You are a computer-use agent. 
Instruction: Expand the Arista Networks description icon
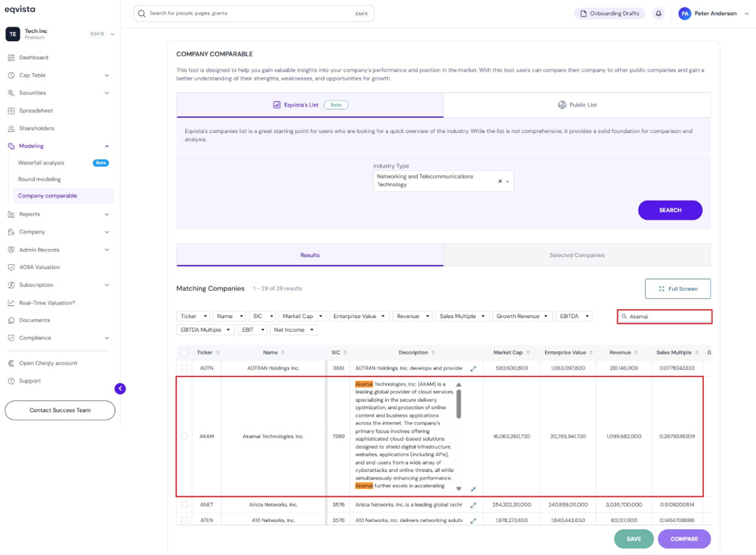473,505
